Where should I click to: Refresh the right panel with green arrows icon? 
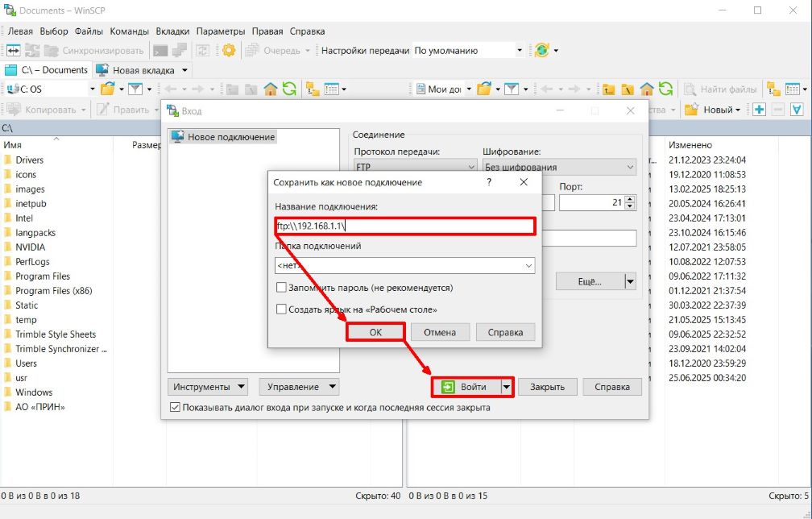click(665, 89)
